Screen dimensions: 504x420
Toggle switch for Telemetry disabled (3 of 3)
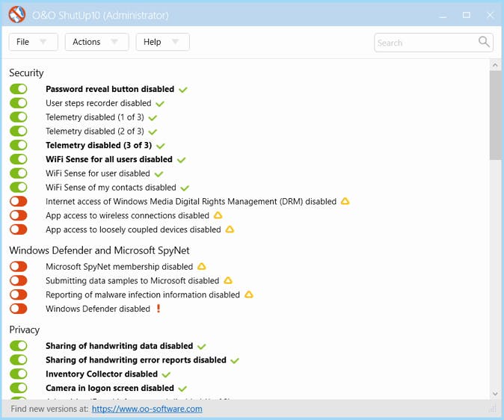click(x=19, y=145)
